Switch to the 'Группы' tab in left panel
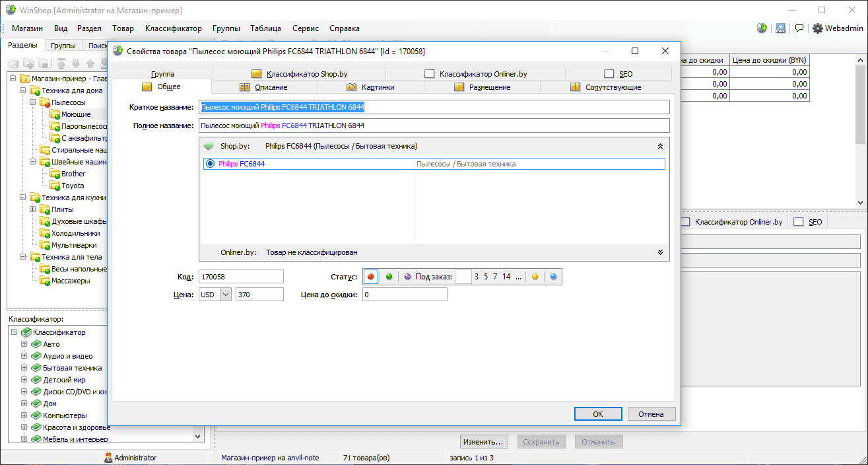868x465 pixels. pos(63,46)
